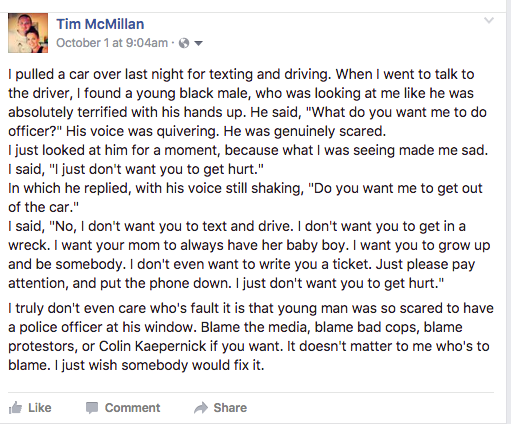511x424 pixels.
Task: Click the Like text label
Action: 40,408
